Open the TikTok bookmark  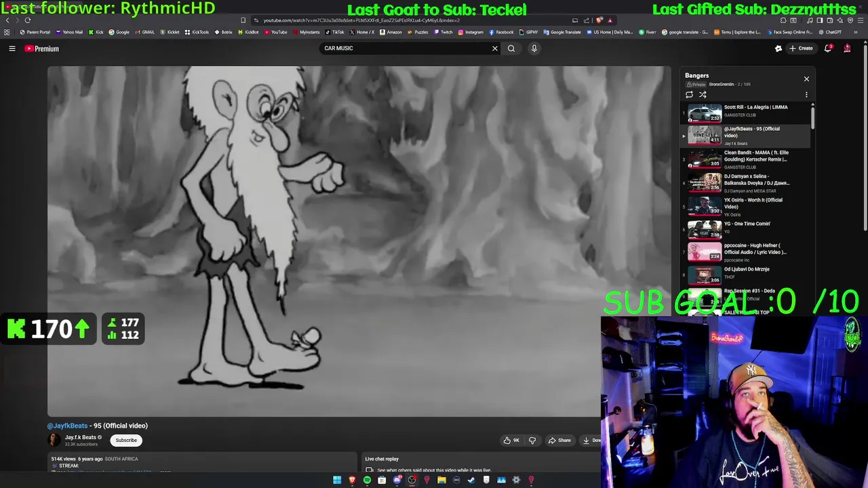tap(335, 32)
